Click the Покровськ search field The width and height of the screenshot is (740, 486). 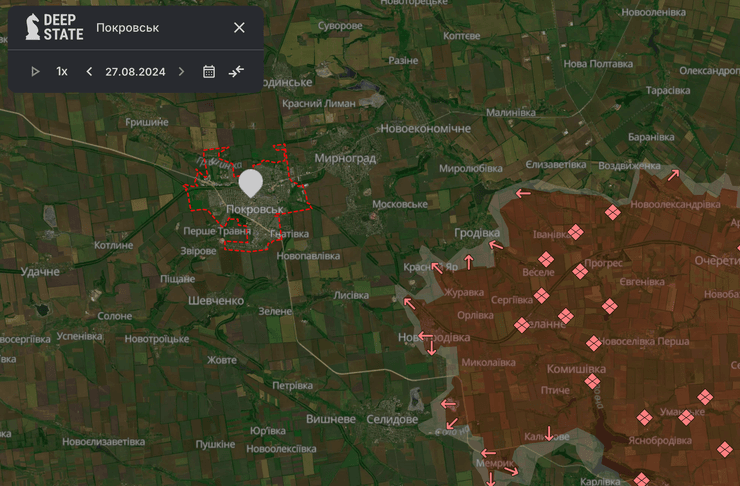coord(160,27)
